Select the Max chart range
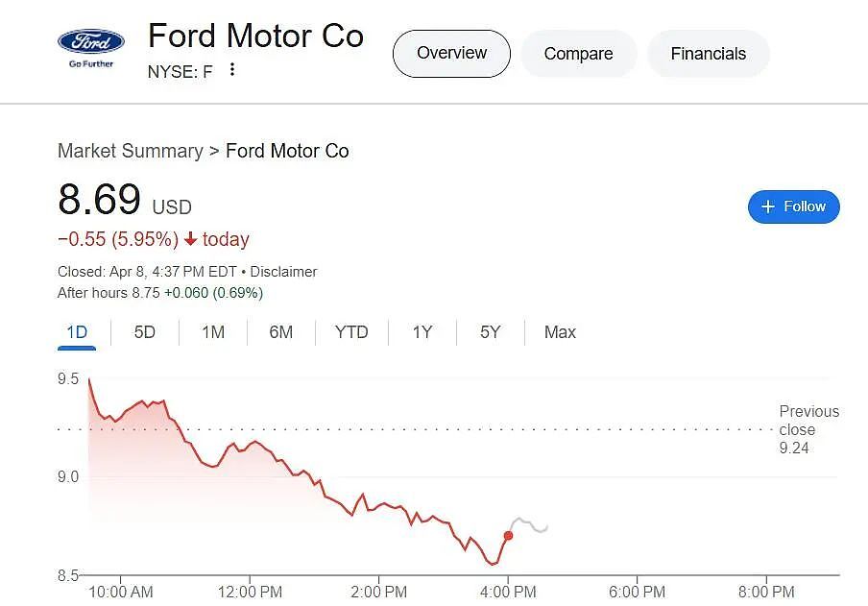This screenshot has width=868, height=606. (560, 332)
